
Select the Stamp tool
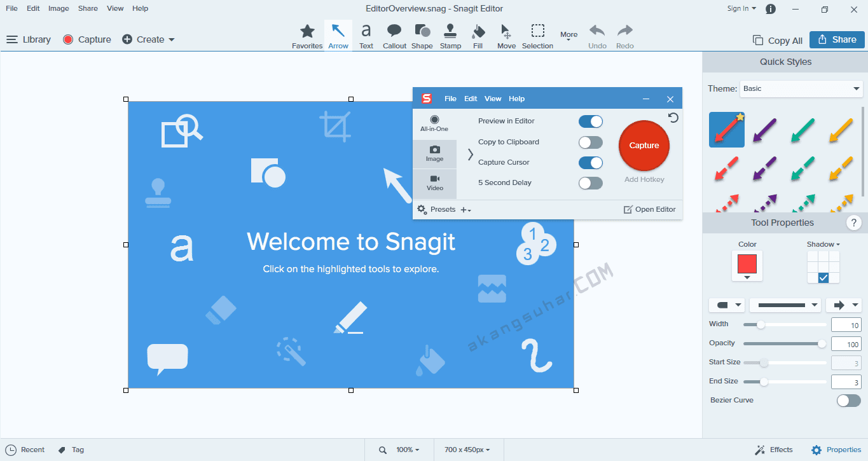450,36
